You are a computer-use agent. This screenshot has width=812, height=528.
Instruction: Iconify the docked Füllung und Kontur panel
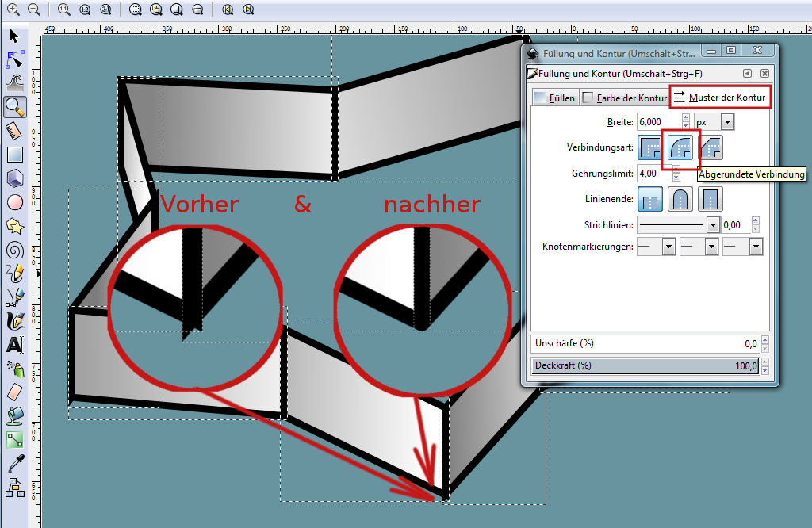(x=747, y=74)
